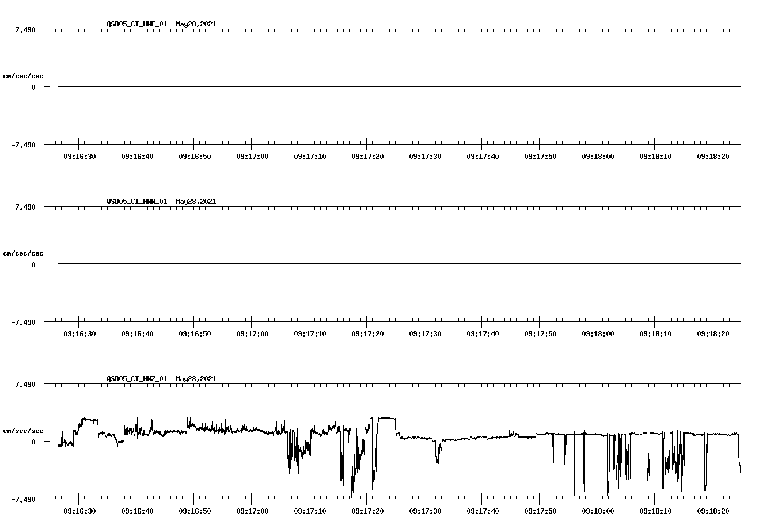Select the -7.490 lower limit on HNZ plot

[24, 499]
